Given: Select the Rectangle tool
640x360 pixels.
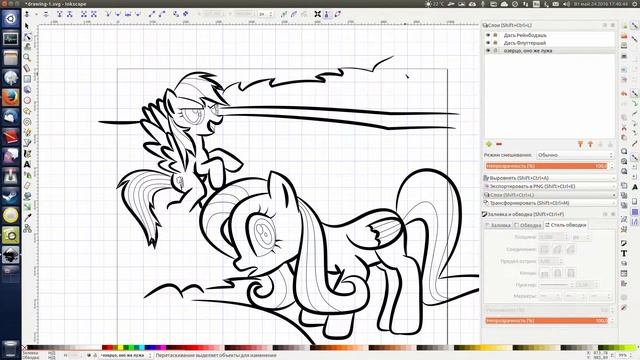Looking at the screenshot, I should (x=27, y=79).
